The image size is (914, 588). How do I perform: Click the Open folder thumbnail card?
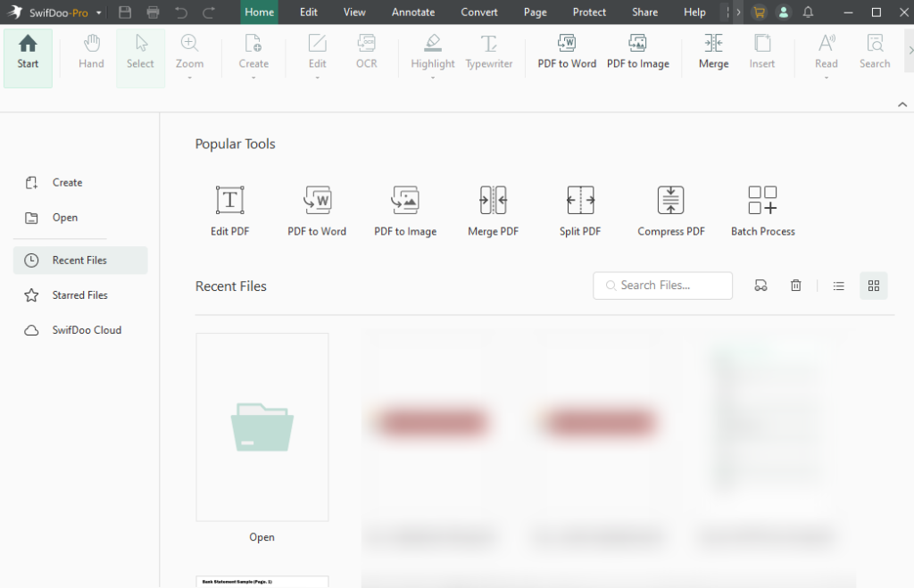click(x=262, y=427)
